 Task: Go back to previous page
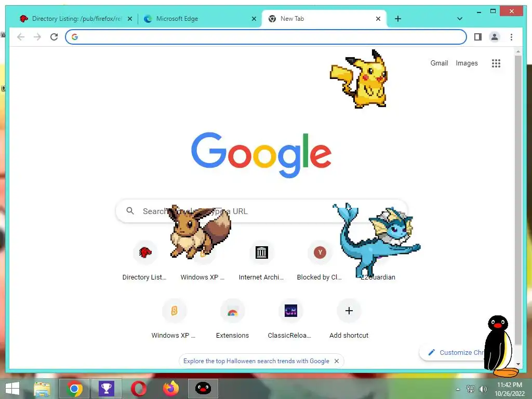tap(21, 37)
